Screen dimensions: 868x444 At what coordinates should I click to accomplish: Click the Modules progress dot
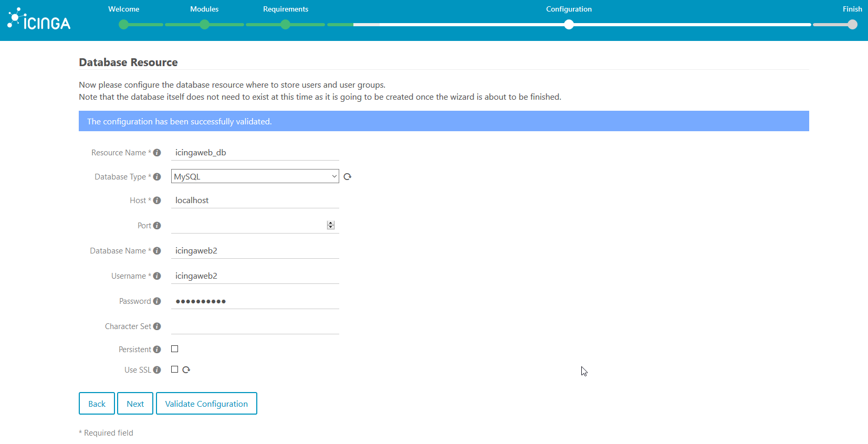pyautogui.click(x=204, y=25)
